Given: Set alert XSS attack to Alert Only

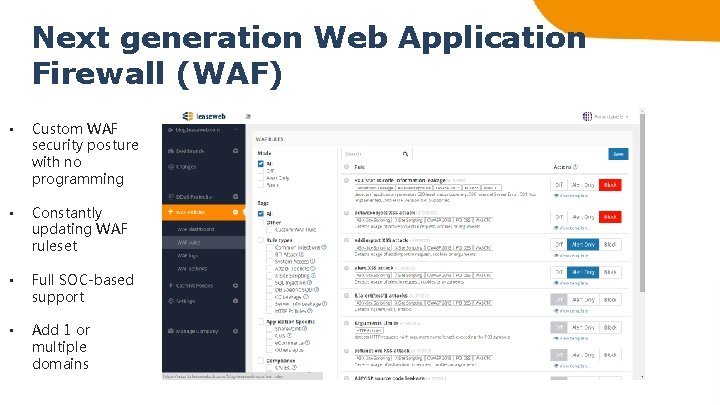Looking at the screenshot, I should [583, 272].
